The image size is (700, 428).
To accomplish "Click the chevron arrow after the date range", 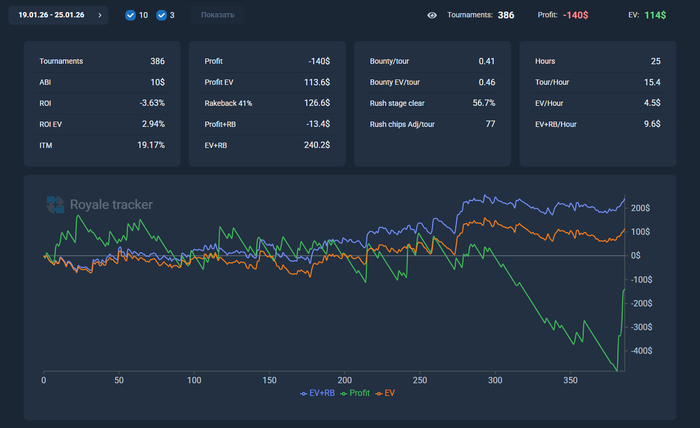I will pos(100,15).
